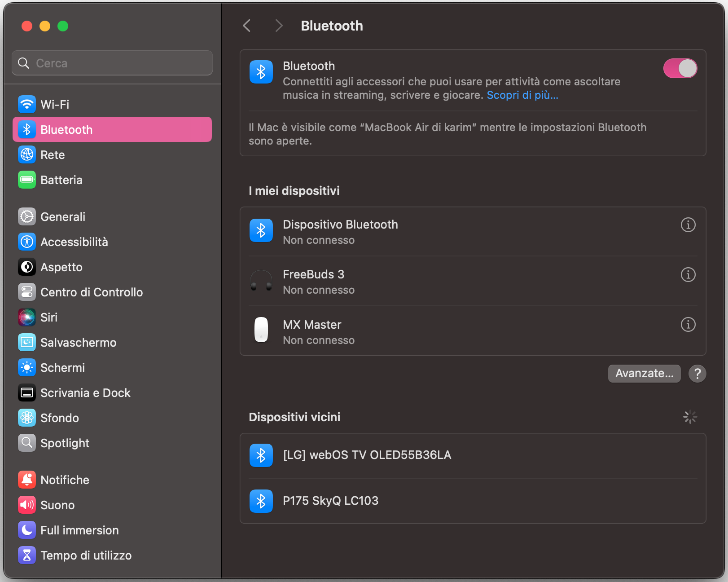Open the Batteria settings icon
This screenshot has height=582, width=728.
click(27, 180)
